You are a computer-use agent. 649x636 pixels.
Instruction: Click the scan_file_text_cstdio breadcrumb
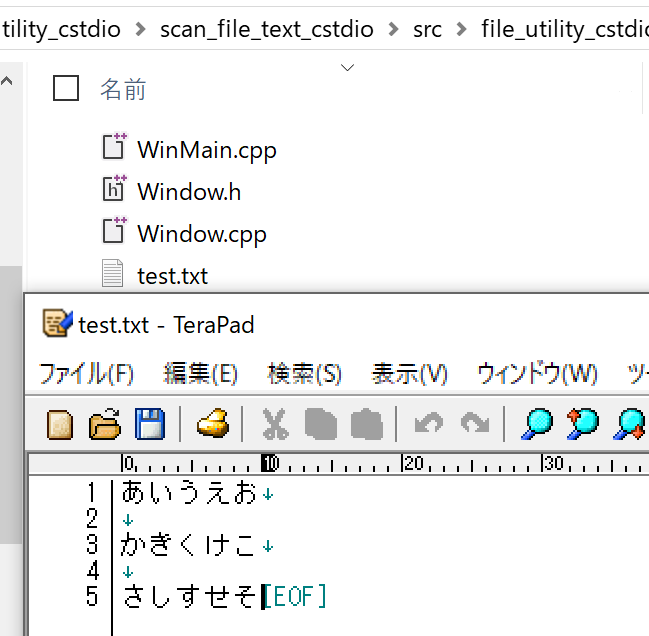267,30
